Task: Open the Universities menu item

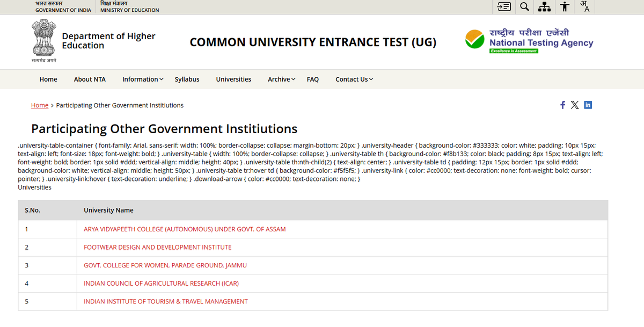Action: click(233, 79)
